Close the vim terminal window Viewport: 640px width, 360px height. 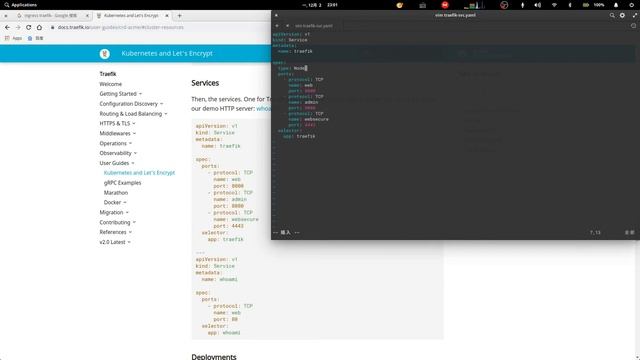[276, 15]
